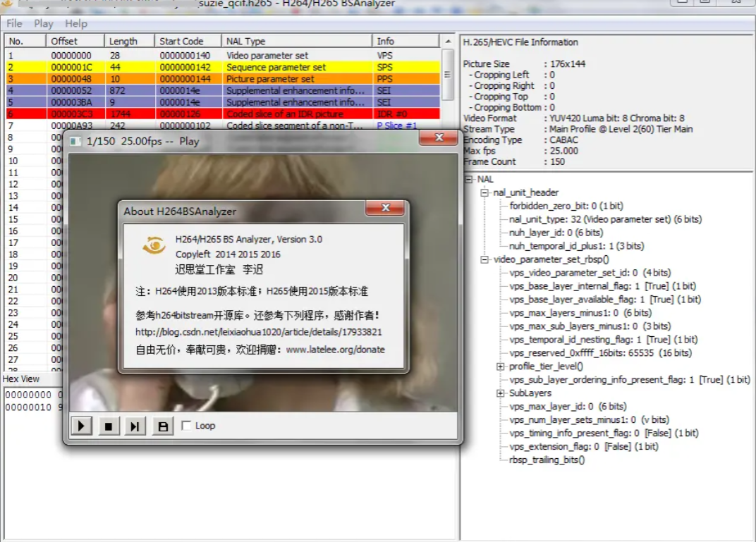Viewport: 756px width, 542px height.
Task: Open the File menu
Action: click(14, 23)
